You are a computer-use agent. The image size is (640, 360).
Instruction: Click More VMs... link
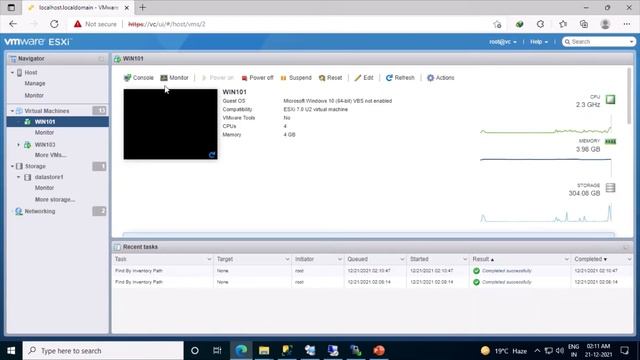pos(51,155)
